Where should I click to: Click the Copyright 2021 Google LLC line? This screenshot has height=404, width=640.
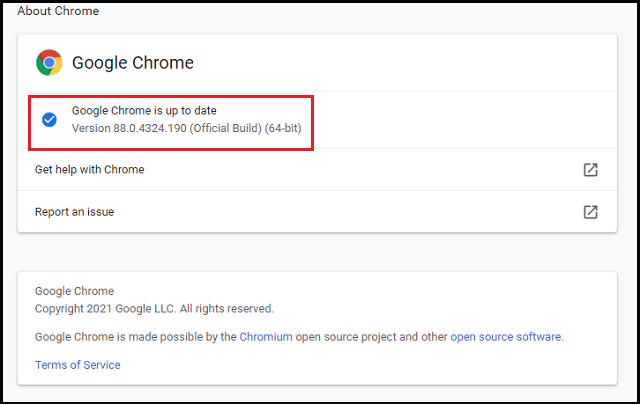tap(154, 309)
